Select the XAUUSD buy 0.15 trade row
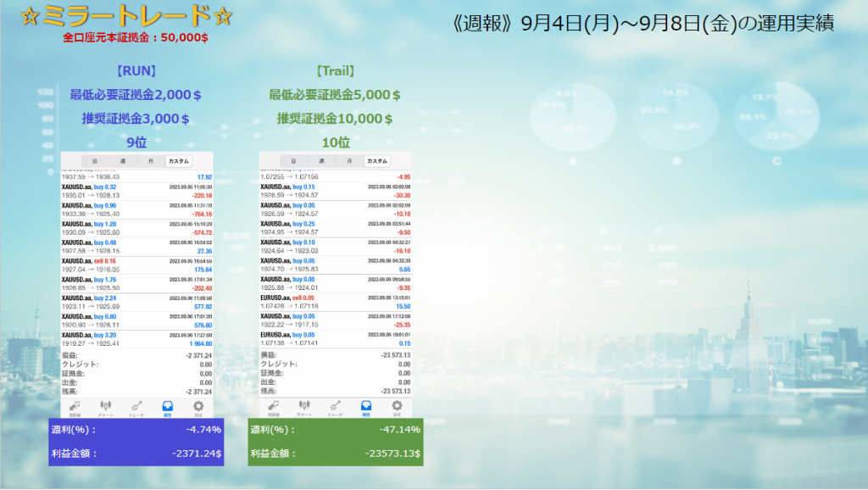868x490 pixels. point(336,192)
